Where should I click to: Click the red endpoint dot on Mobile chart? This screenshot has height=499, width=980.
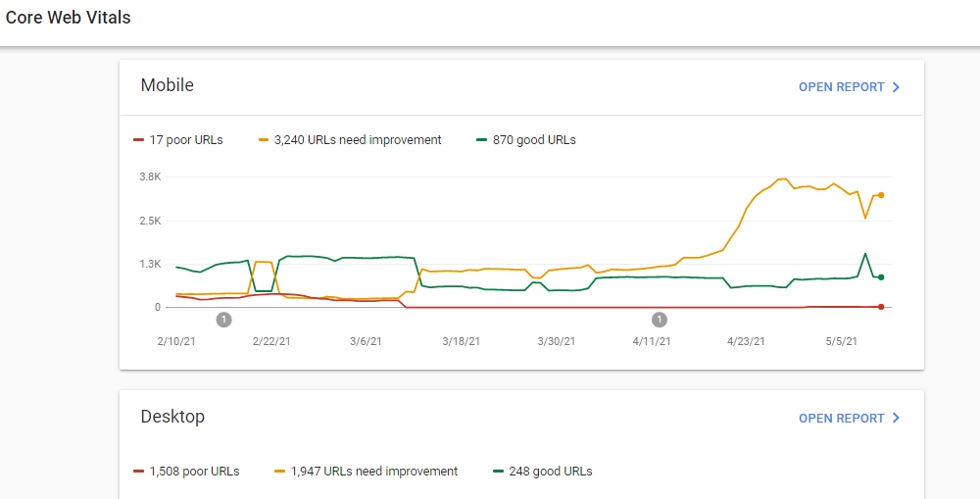tap(881, 307)
